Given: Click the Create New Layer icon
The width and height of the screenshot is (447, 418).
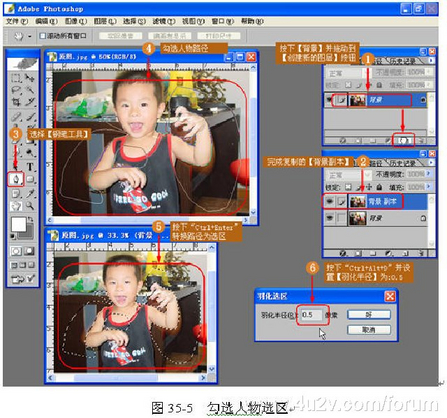Looking at the screenshot, I should click(403, 141).
